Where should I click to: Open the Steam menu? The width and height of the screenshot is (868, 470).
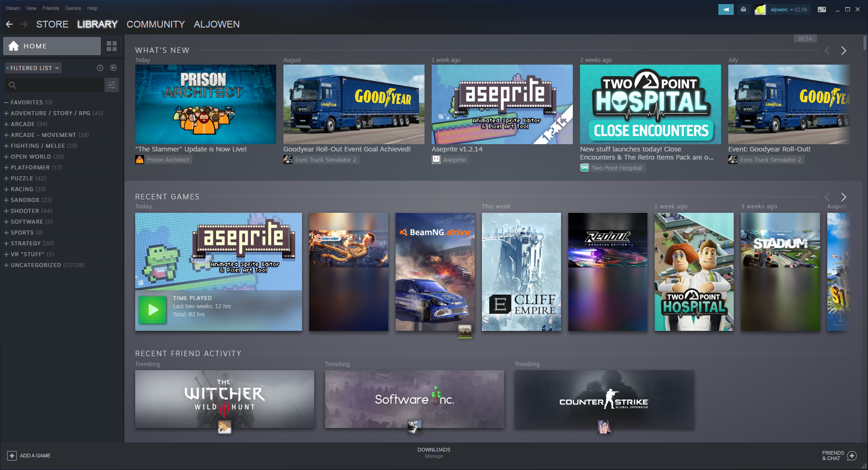(x=13, y=8)
